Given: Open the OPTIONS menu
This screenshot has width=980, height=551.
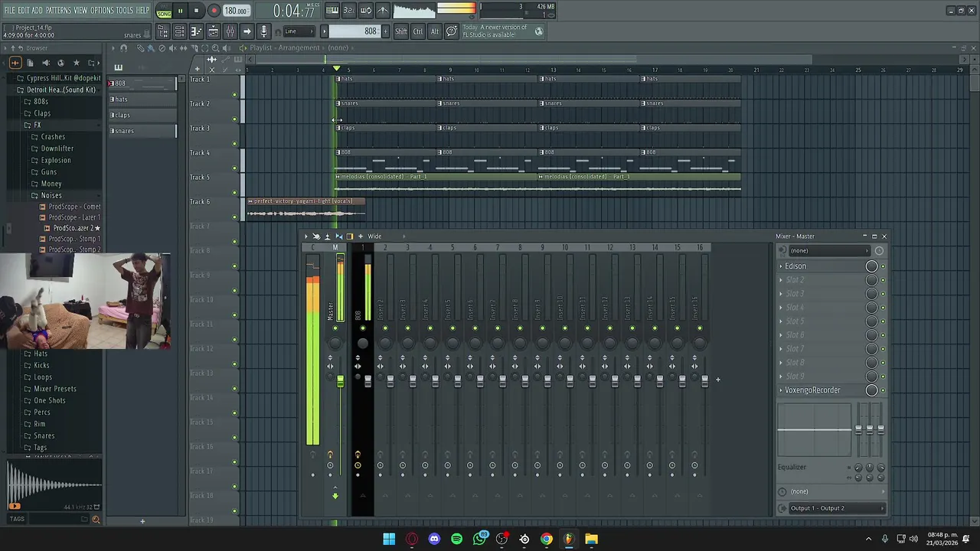Looking at the screenshot, I should pos(102,10).
